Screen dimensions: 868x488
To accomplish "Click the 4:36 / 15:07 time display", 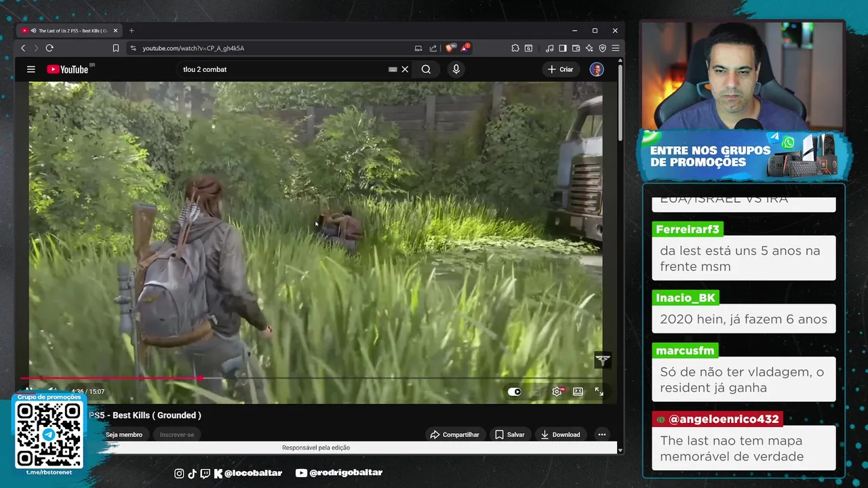I will [x=87, y=392].
